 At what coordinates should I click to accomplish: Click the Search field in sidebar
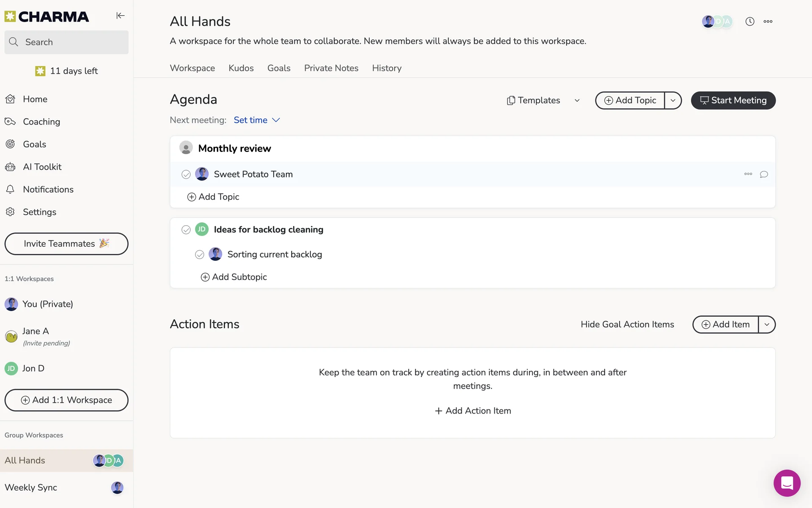[x=66, y=42]
